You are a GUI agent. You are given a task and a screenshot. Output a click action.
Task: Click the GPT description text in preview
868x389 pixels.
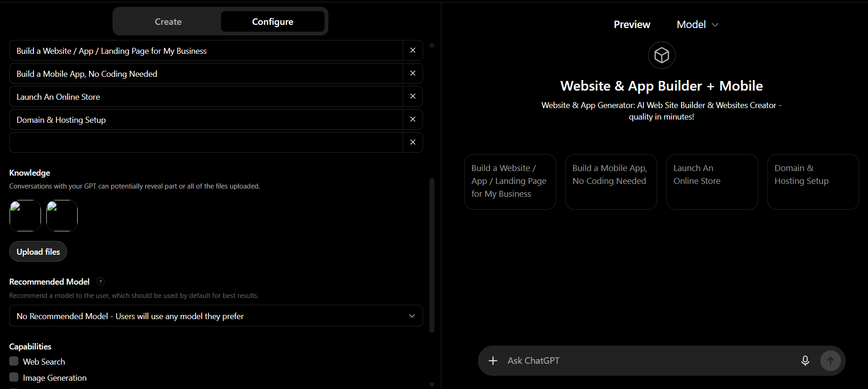pos(661,111)
